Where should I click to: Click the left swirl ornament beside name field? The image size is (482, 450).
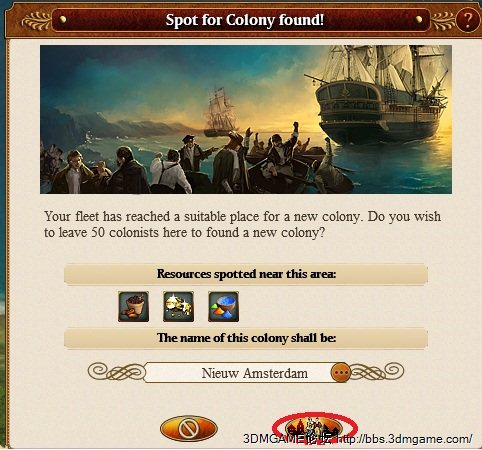coord(117,372)
